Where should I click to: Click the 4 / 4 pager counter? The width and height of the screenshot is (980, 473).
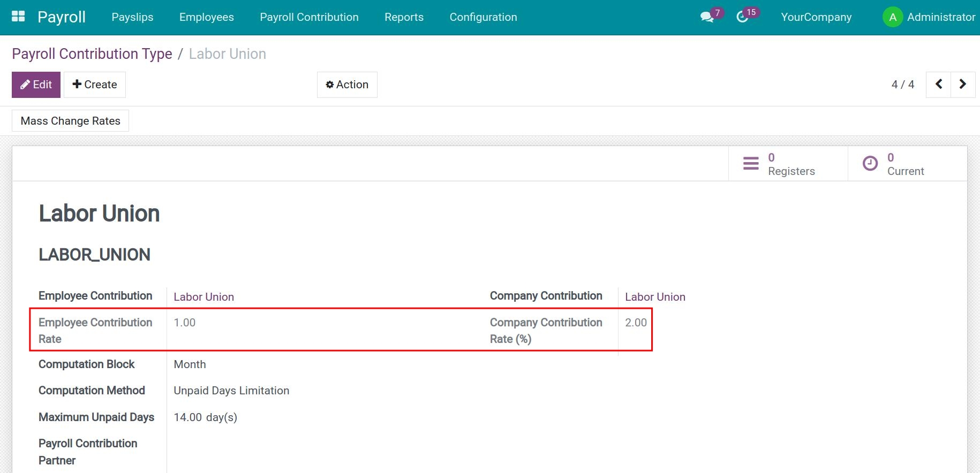[902, 85]
